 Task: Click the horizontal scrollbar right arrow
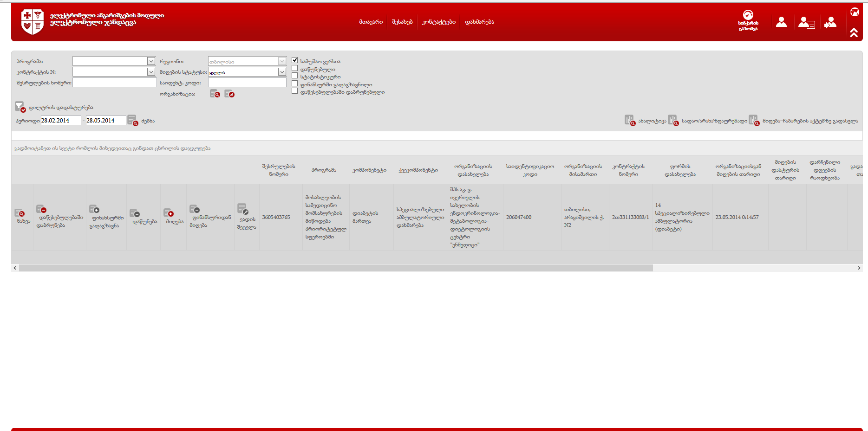coord(859,268)
